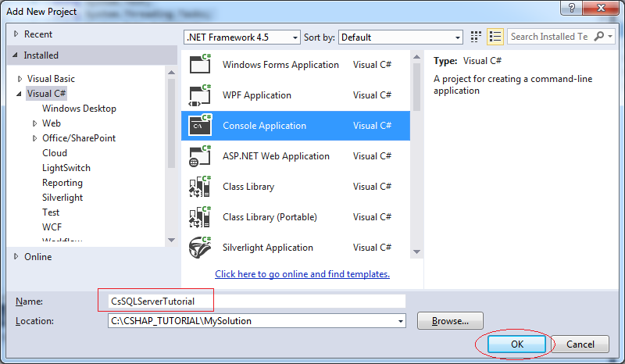Expand the Recent section
625x364 pixels.
point(16,34)
